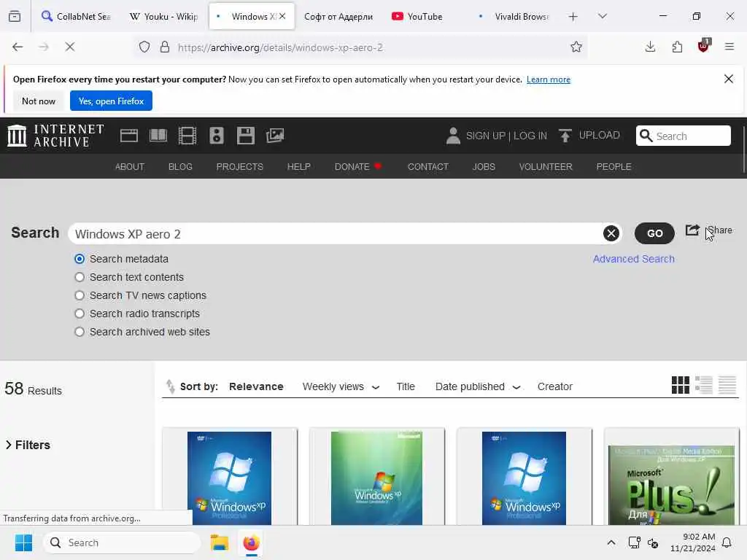Open the tracking protection shield icon

[x=144, y=47]
